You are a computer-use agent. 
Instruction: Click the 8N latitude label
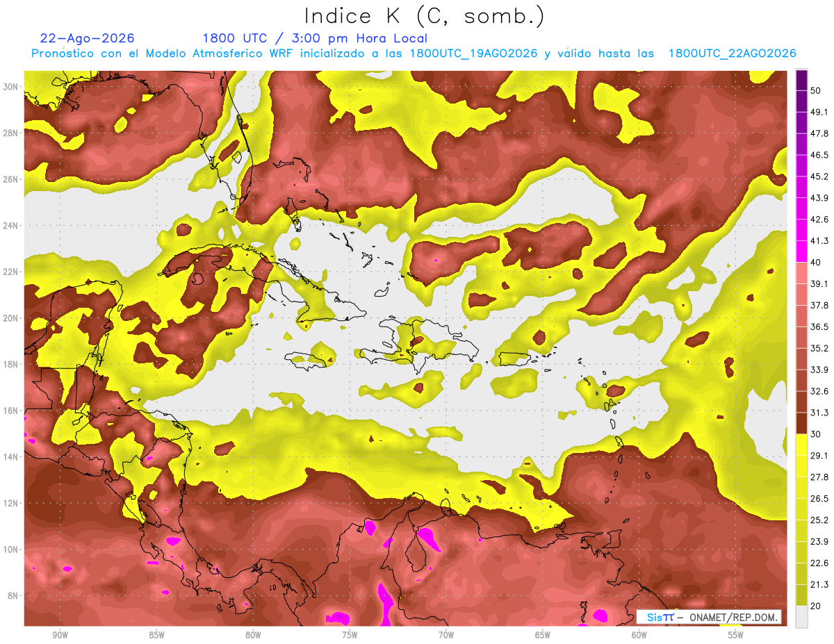click(13, 596)
